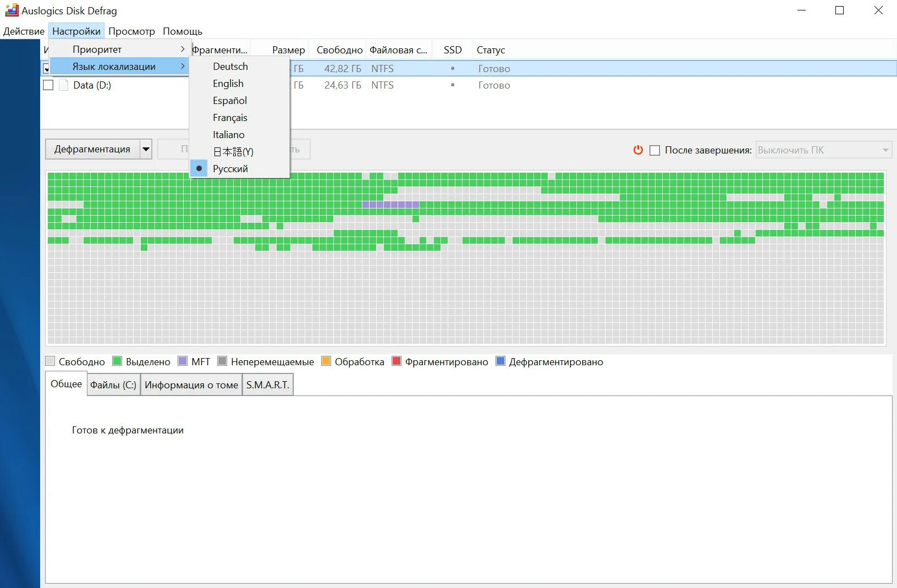Switch to the S.M.A.R.T. tab

click(268, 384)
